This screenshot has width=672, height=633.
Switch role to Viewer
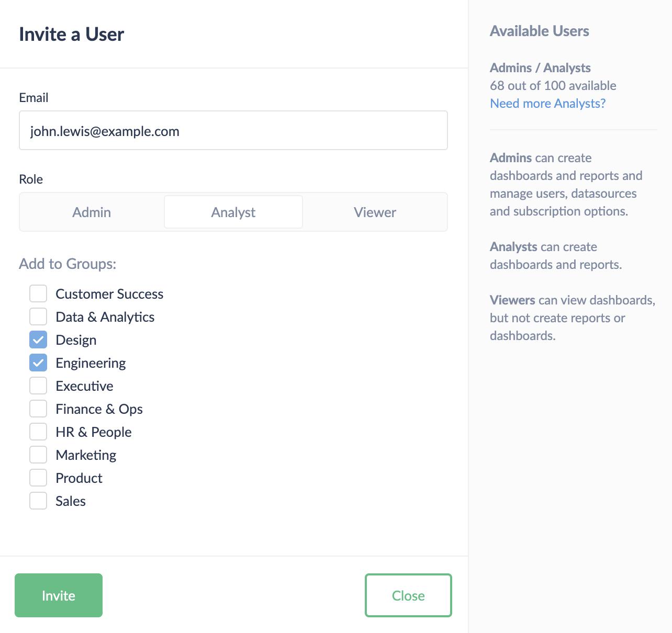(375, 212)
